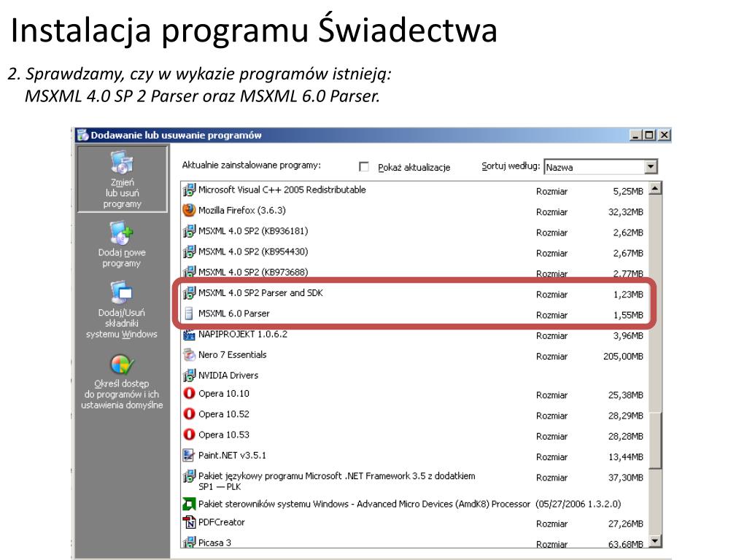Select Picasa 3 entry name
Viewport: 747px width, 560px height.
(x=215, y=542)
